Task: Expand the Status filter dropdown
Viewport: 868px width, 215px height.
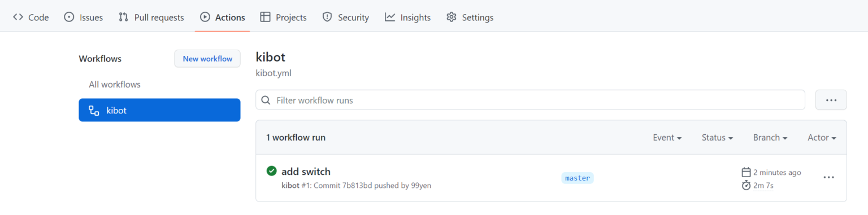Action: click(717, 138)
